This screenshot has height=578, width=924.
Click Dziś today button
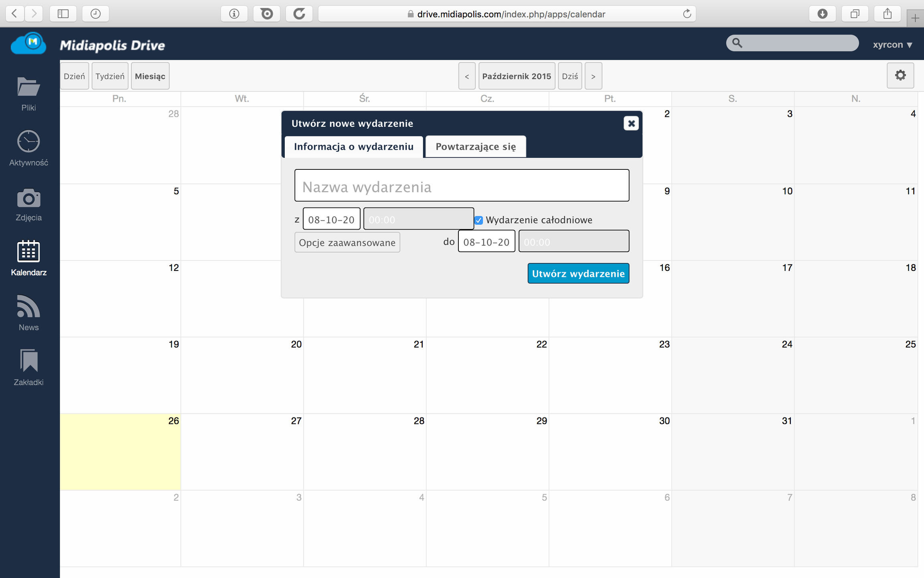[x=569, y=76]
